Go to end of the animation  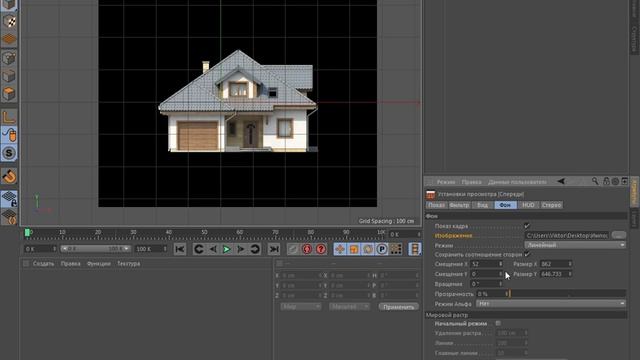[274, 249]
